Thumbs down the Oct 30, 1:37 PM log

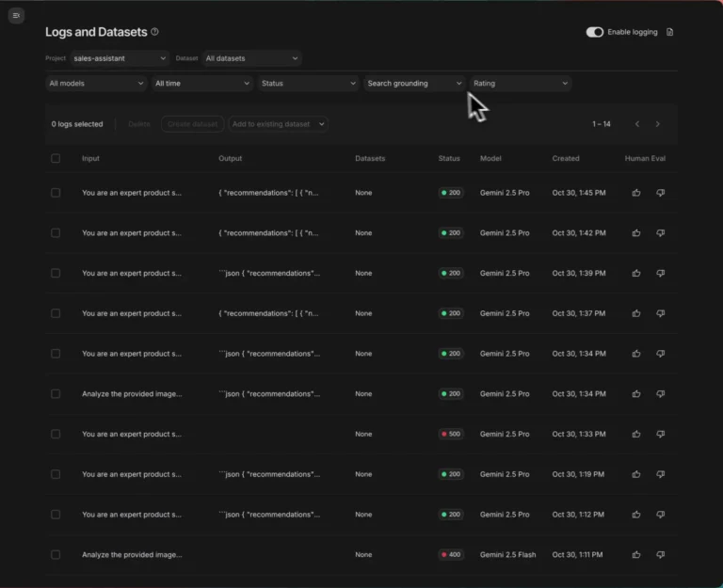660,313
